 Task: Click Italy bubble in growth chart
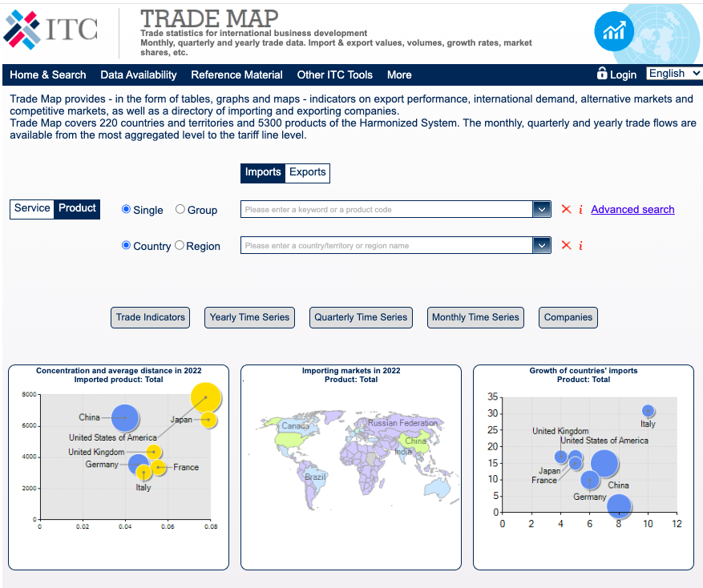648,410
